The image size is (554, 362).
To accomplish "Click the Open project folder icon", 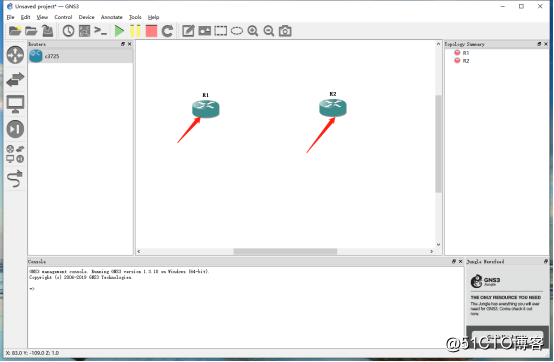I will (31, 31).
